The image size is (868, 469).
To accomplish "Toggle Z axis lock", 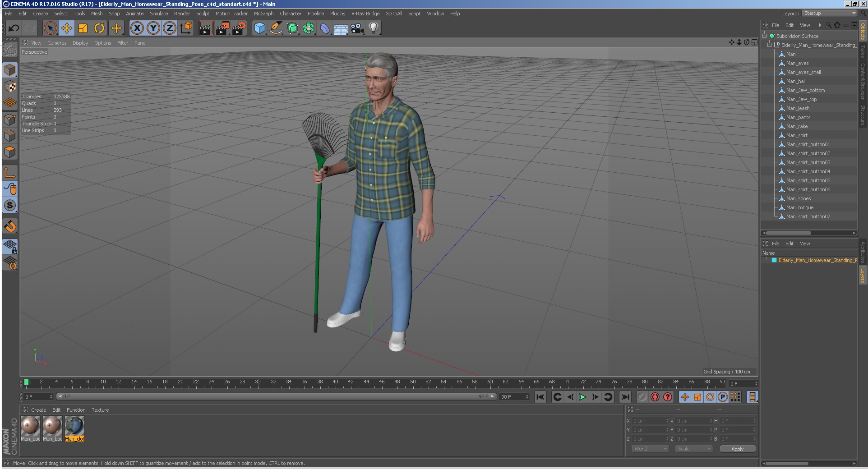I will pos(170,28).
